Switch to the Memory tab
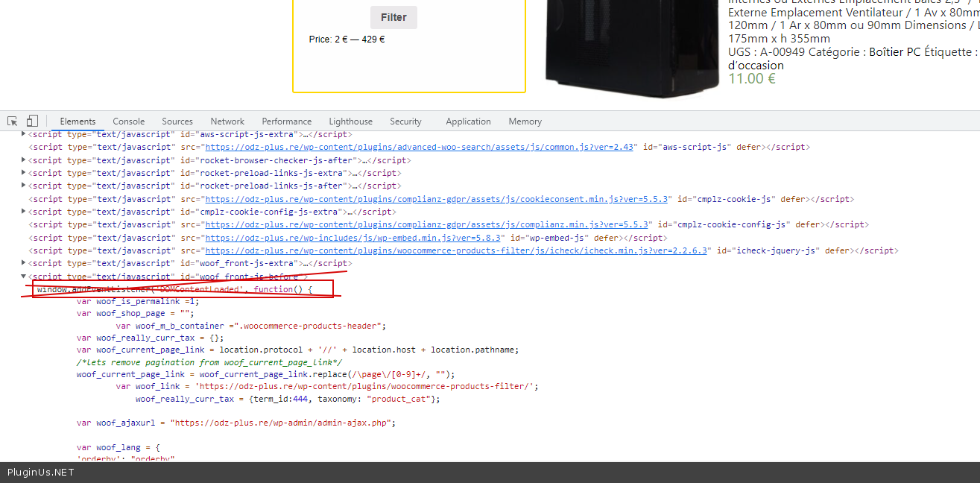The height and width of the screenshot is (483, 980). coord(525,121)
